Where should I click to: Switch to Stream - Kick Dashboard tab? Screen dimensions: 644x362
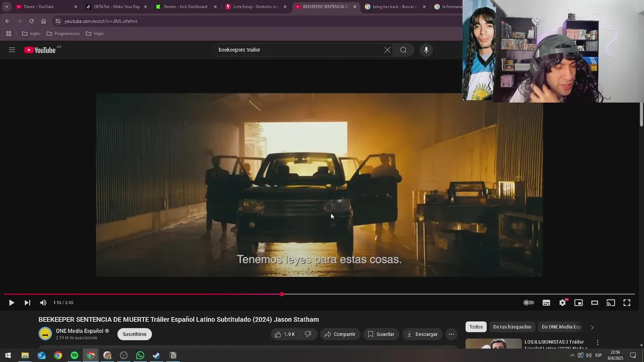pos(185,7)
